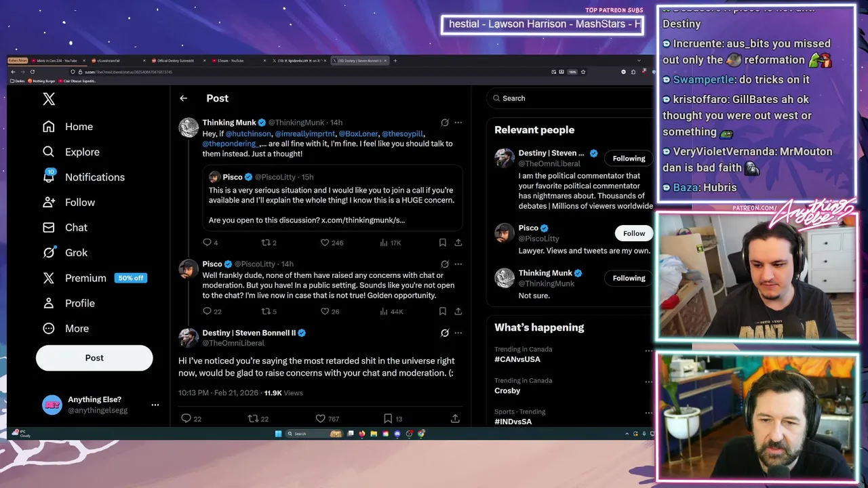Repost Thinking Munk's post with 2 reposts

tap(269, 243)
